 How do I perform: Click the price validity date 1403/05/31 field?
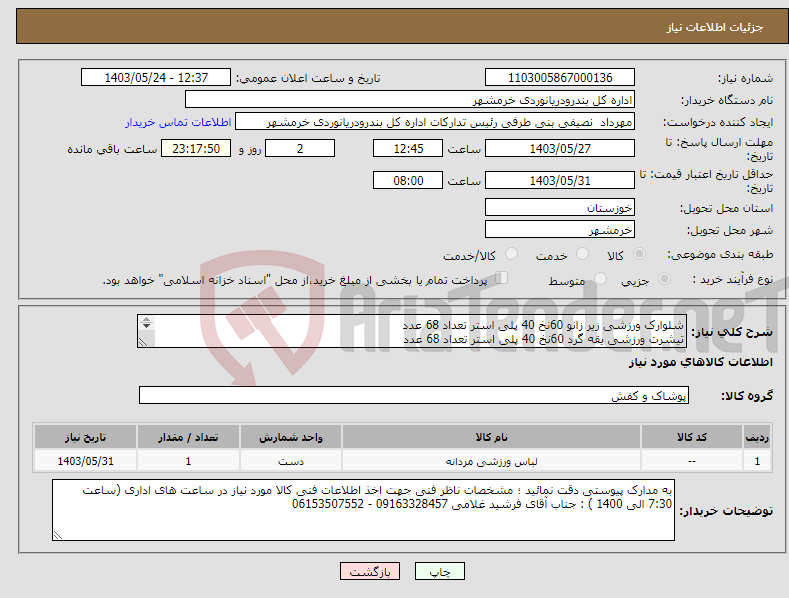560,180
